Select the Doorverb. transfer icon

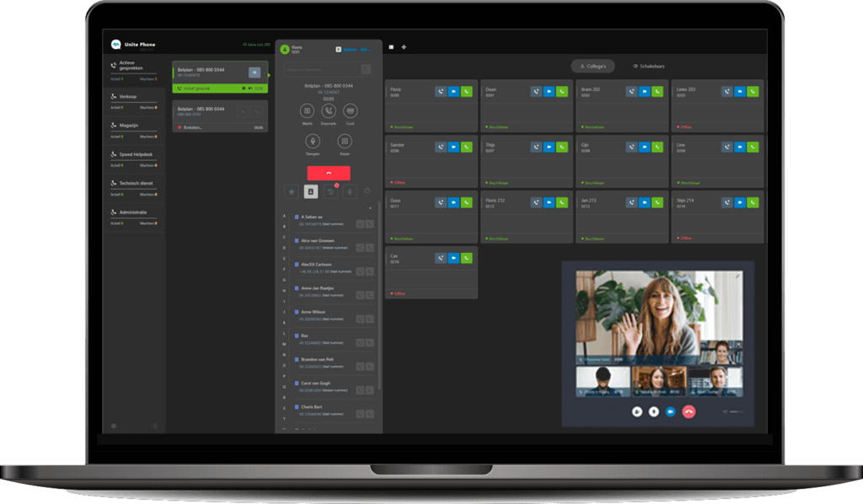coord(327,111)
